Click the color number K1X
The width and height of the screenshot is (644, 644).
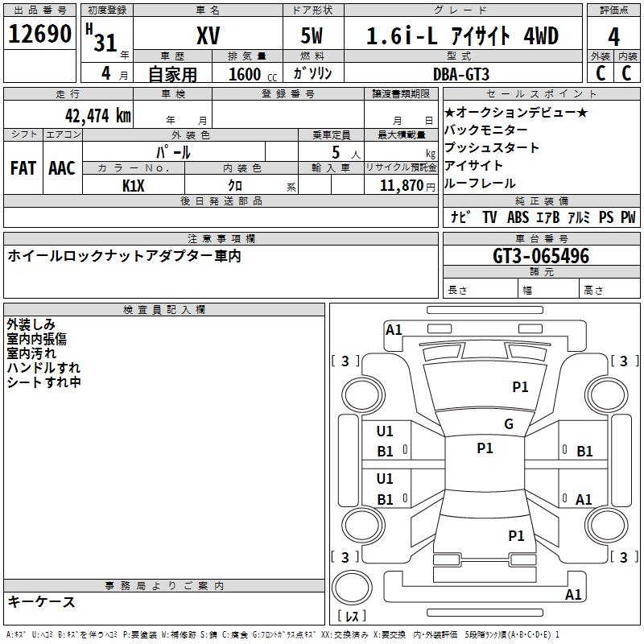pyautogui.click(x=134, y=186)
